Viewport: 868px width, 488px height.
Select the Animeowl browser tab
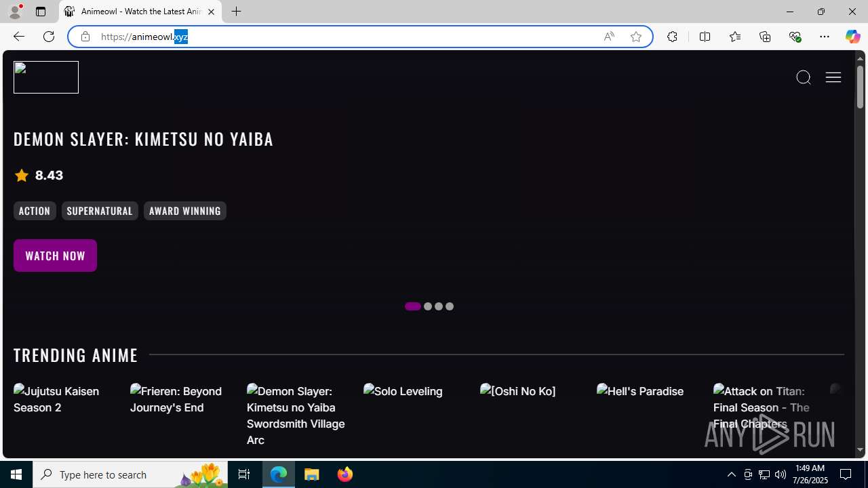tap(140, 12)
